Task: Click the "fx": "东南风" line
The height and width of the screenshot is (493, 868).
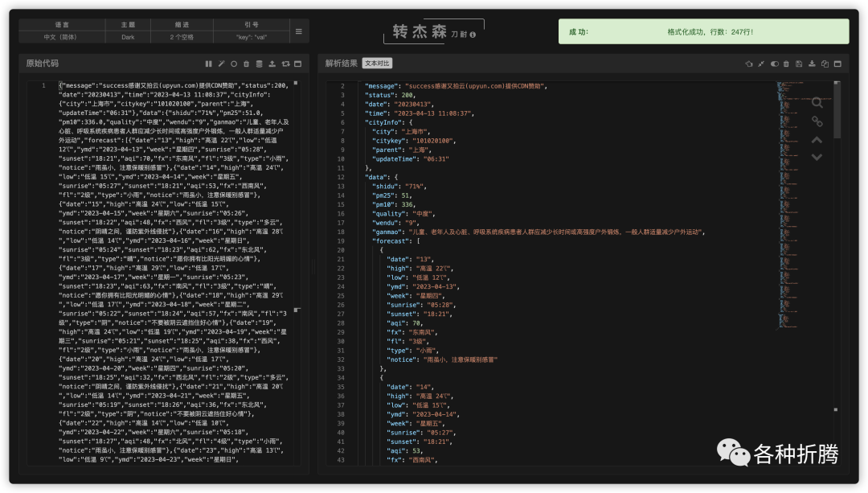Action: [x=412, y=332]
